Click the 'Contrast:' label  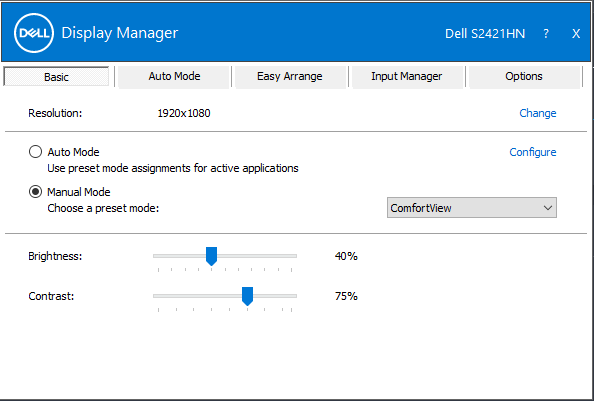(x=51, y=296)
